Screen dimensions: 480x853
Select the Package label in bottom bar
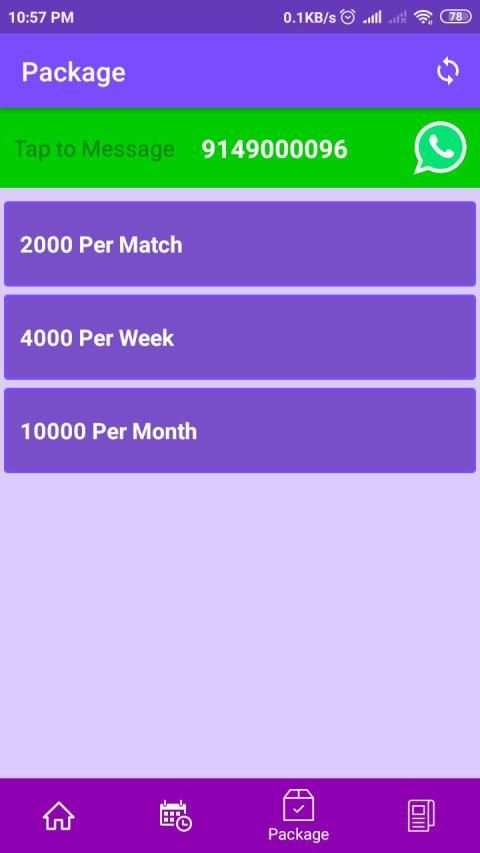pyautogui.click(x=298, y=834)
